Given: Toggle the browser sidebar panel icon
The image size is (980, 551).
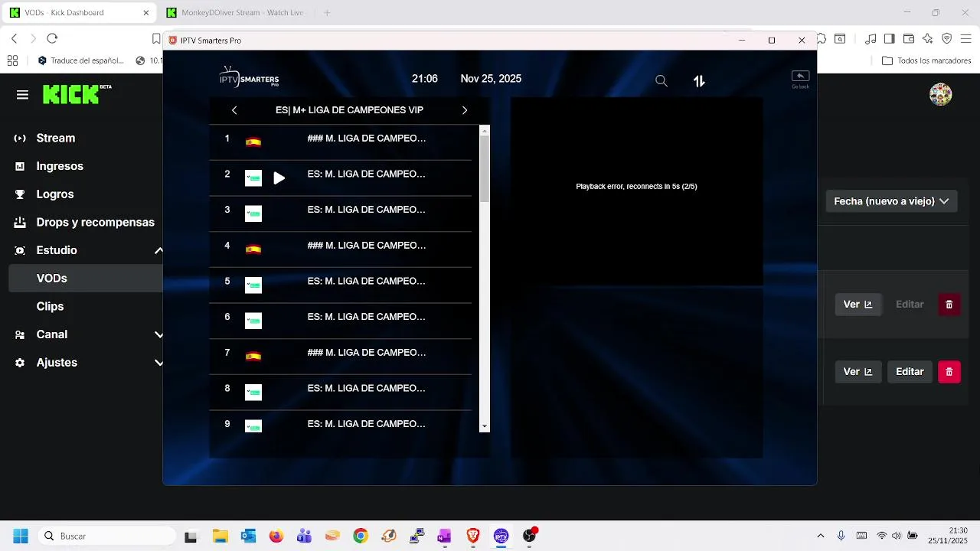Looking at the screenshot, I should 889,39.
